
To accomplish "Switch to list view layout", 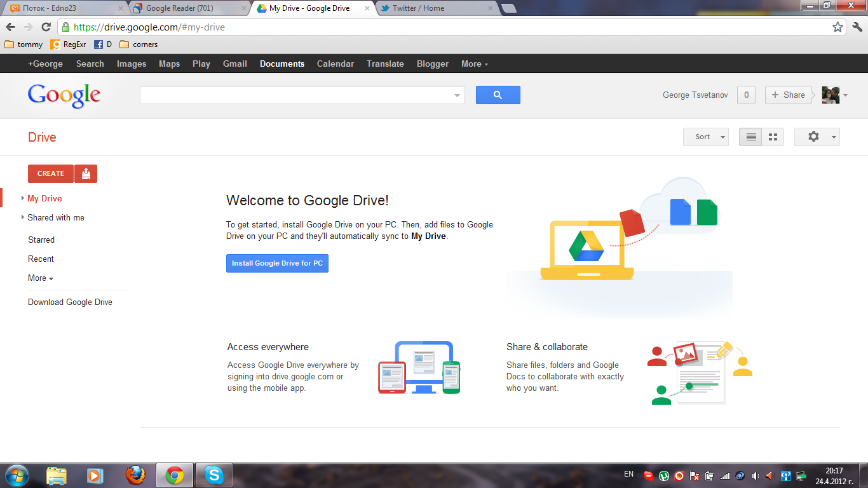I will (750, 137).
